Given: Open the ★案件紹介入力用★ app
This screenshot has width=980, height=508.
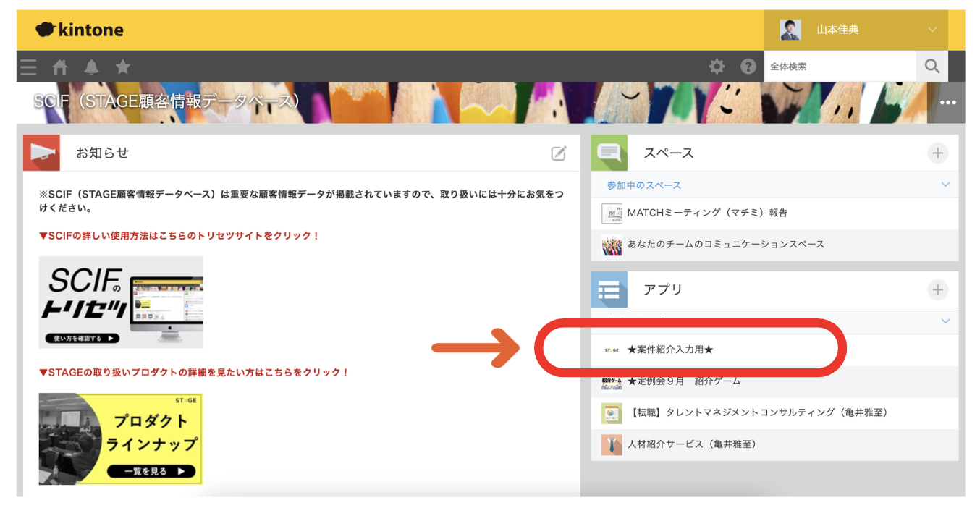Looking at the screenshot, I should 670,350.
